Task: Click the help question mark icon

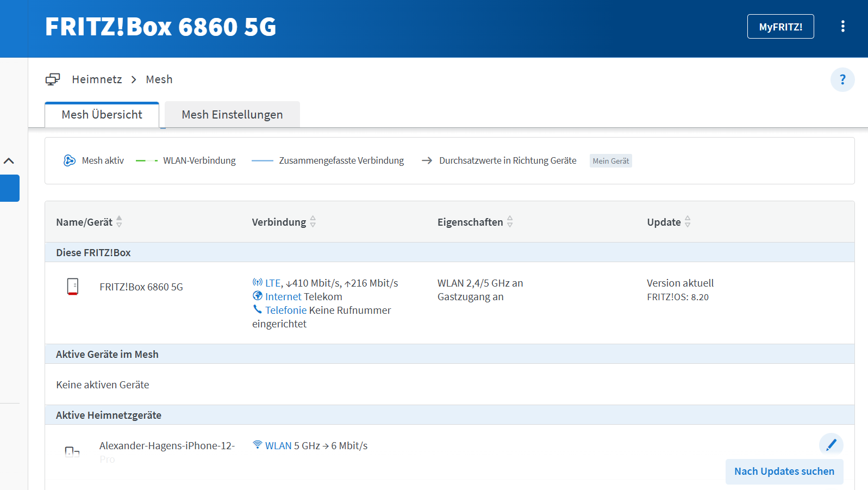Action: tap(842, 80)
